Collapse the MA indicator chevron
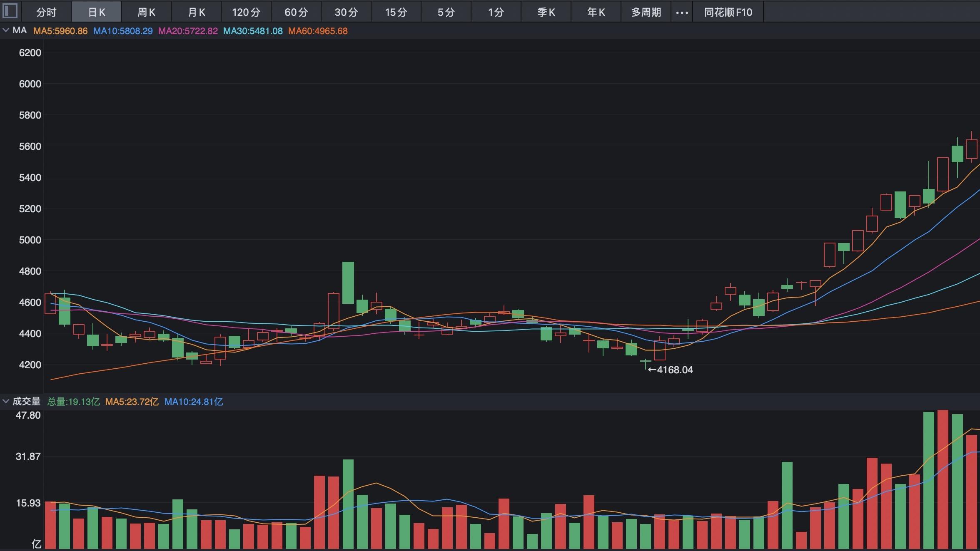The height and width of the screenshot is (551, 980). (6, 30)
